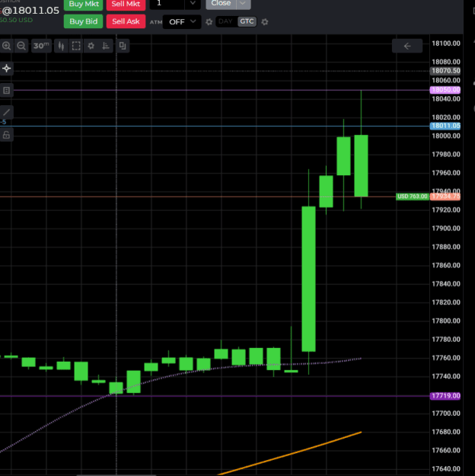Select the DAY time-in-force option
Image resolution: width=475 pixels, height=476 pixels.
tap(225, 21)
